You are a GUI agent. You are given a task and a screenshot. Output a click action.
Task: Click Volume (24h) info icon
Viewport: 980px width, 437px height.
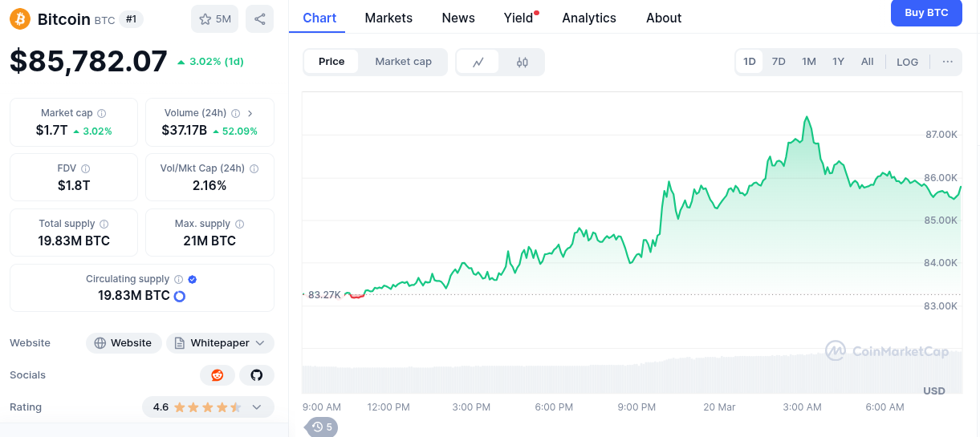235,113
